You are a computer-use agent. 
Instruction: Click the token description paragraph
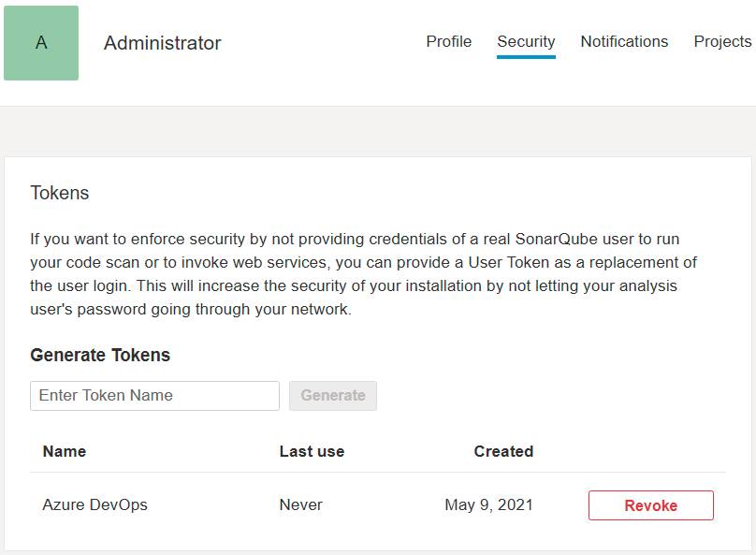coord(364,274)
